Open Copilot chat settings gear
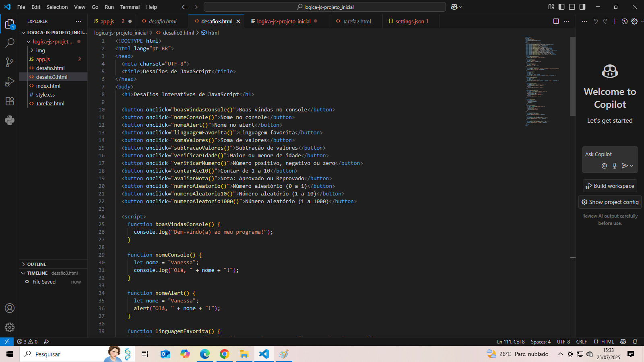 tap(634, 21)
